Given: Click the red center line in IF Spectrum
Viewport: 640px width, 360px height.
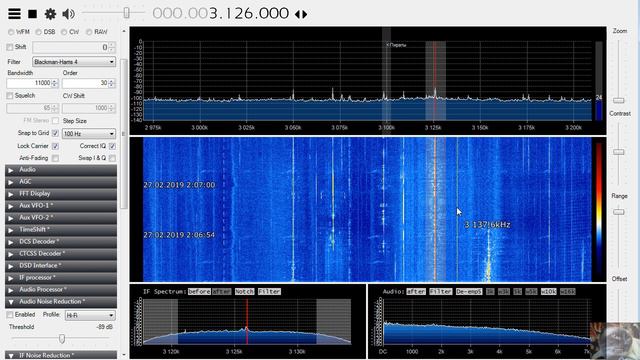Looking at the screenshot, I should [247, 322].
